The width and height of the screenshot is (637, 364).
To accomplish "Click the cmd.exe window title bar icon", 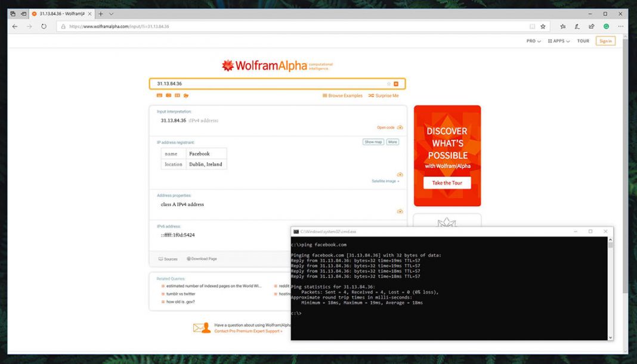I will point(296,232).
